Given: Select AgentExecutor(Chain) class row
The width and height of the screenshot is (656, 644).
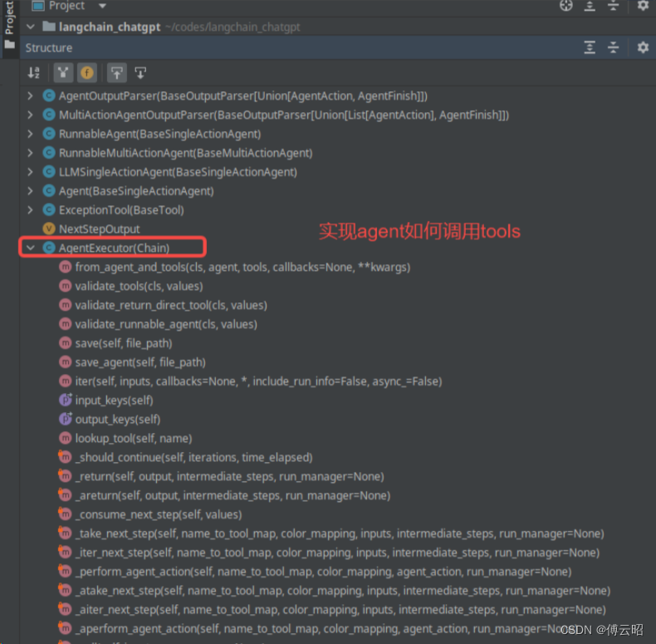Looking at the screenshot, I should (114, 248).
